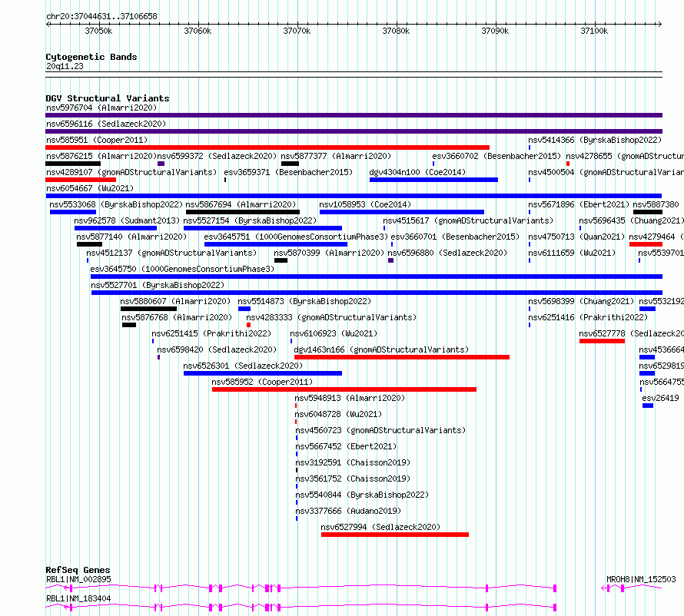The width and height of the screenshot is (684, 616).
Task: Click the left arrow of the coordinate ruler
Action: tap(48, 25)
